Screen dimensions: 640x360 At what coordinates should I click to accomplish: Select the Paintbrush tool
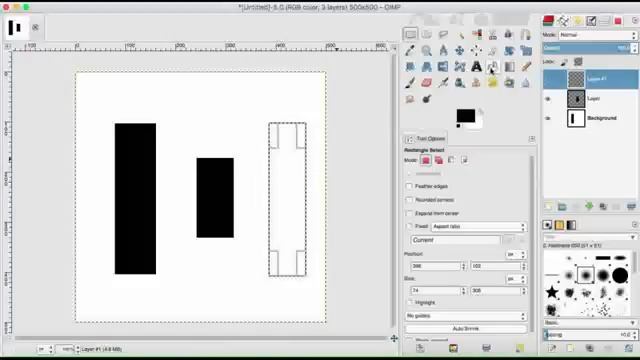(410, 83)
